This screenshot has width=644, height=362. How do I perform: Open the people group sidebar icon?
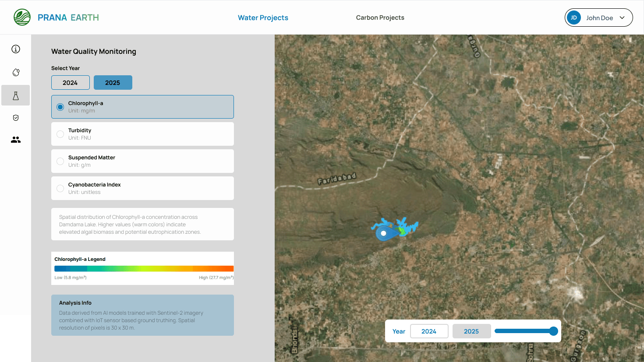coord(16,140)
